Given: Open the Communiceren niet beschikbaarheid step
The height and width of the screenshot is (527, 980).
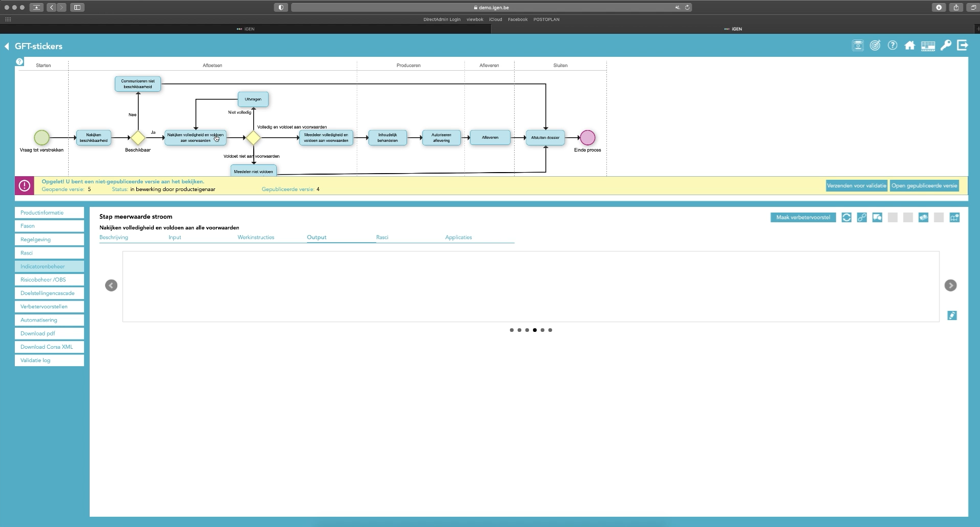Looking at the screenshot, I should [x=138, y=84].
